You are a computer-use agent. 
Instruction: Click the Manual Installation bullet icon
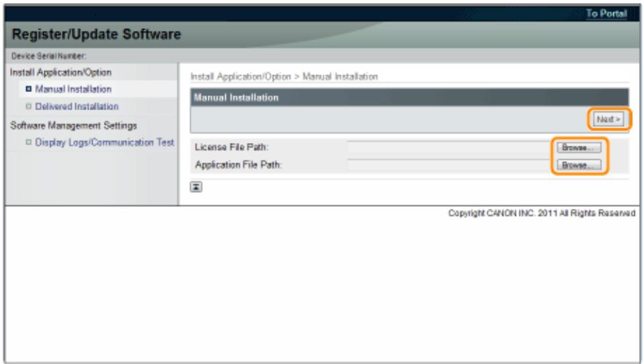pos(28,89)
